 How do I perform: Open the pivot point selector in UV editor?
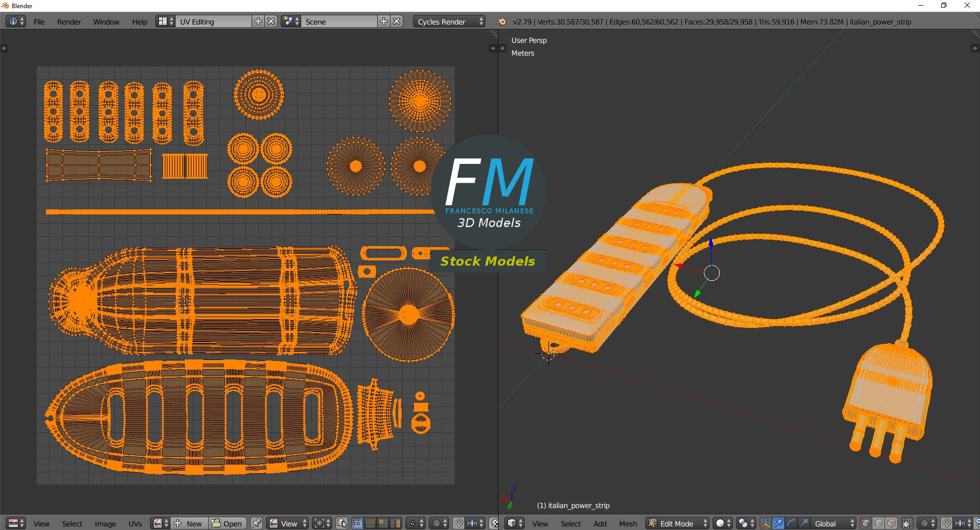(x=322, y=523)
